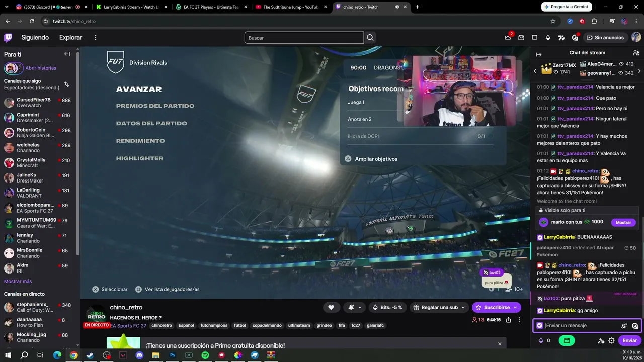
Task: Open the Twitch inbox notifications icon
Action: coord(521,38)
